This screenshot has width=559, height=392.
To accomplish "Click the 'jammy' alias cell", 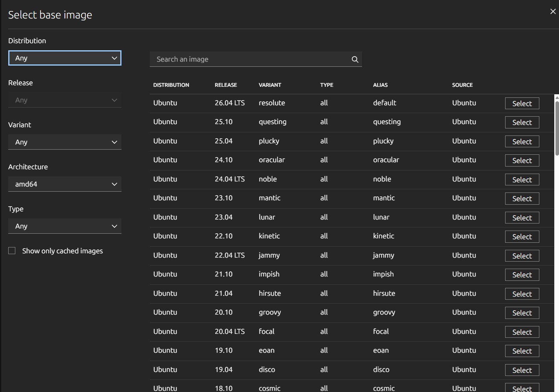I will (383, 255).
